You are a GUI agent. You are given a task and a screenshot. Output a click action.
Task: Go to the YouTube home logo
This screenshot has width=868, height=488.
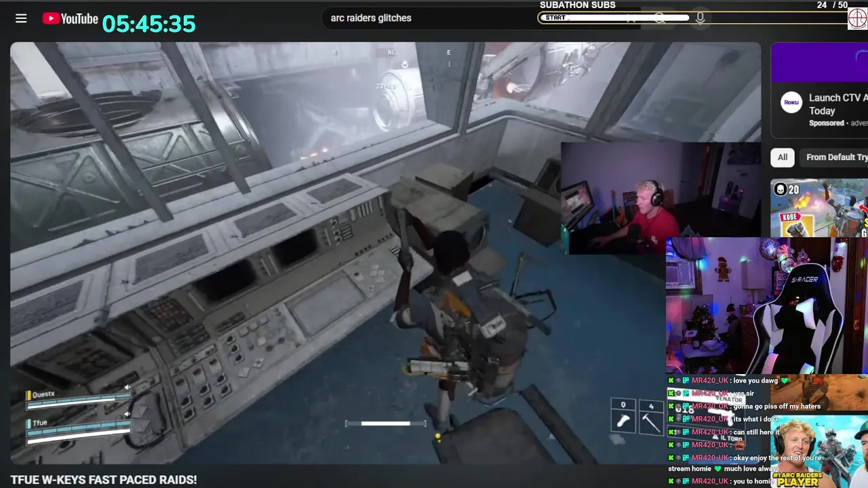pyautogui.click(x=70, y=18)
